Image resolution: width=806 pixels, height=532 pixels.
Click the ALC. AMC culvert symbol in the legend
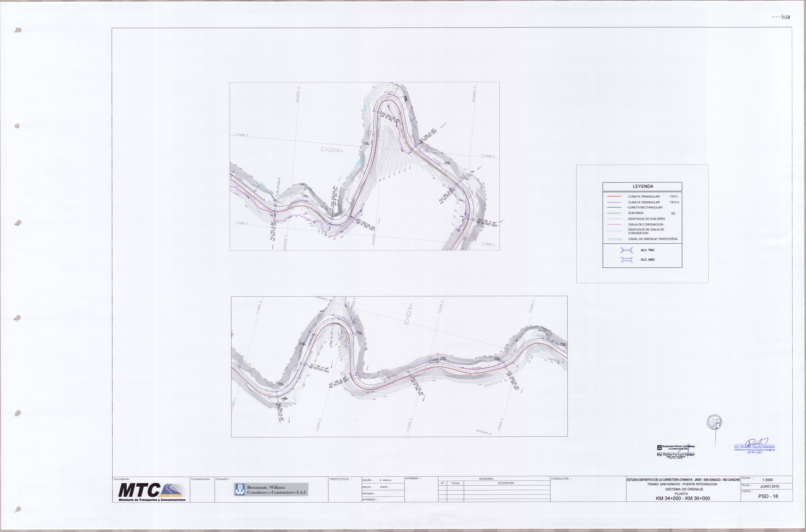626,260
